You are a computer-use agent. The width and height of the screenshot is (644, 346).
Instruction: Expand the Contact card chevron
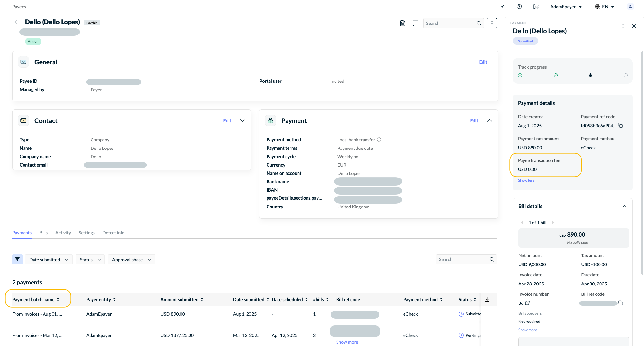[x=243, y=120]
